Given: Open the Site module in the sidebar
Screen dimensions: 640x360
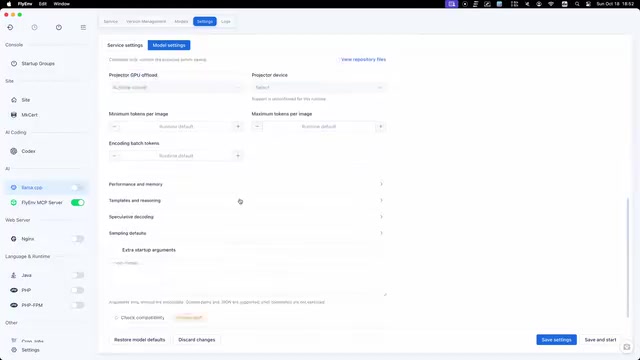Looking at the screenshot, I should point(47,100).
